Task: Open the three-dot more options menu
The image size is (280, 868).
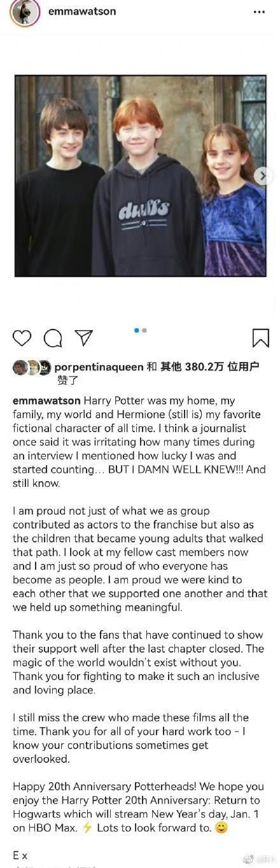Action: pyautogui.click(x=259, y=11)
